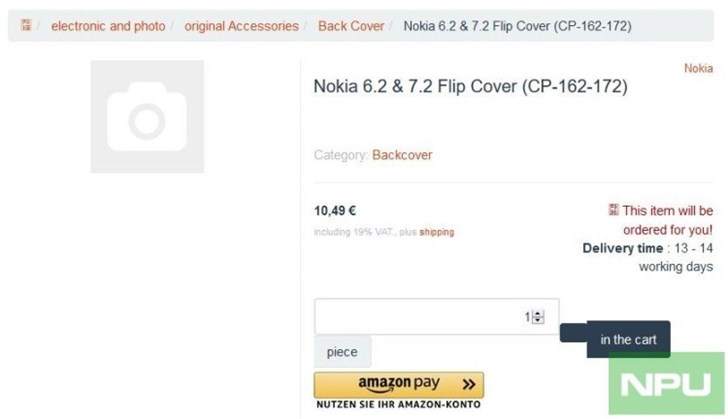728x419 pixels.
Task: Click the product title 'Nokia 6.2 & 7.2 Flip Cover'
Action: pos(470,87)
